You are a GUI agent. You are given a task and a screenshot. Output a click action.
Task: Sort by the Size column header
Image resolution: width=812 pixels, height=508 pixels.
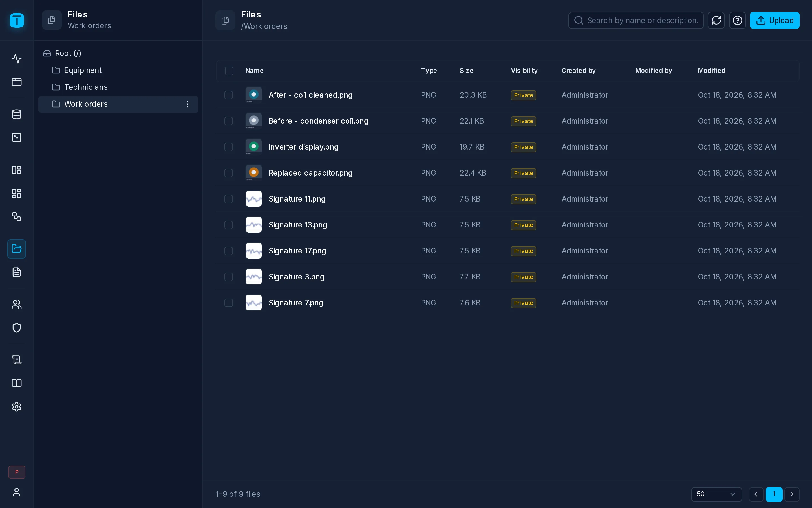click(466, 71)
